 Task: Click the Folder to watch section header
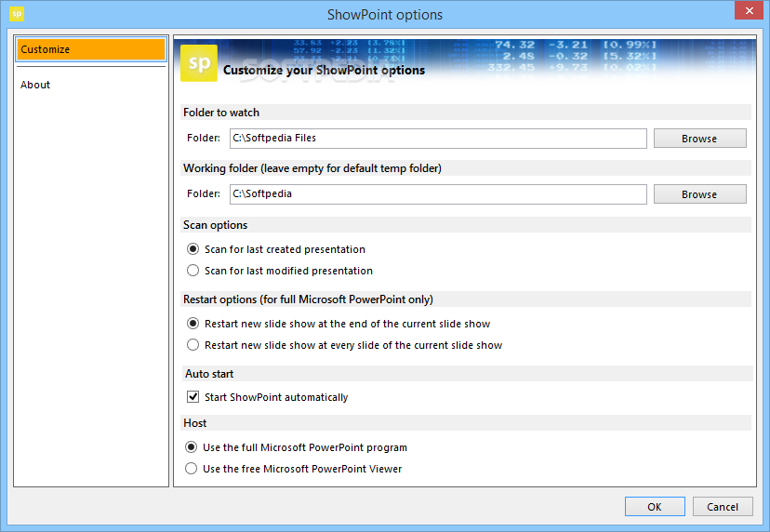click(x=466, y=113)
